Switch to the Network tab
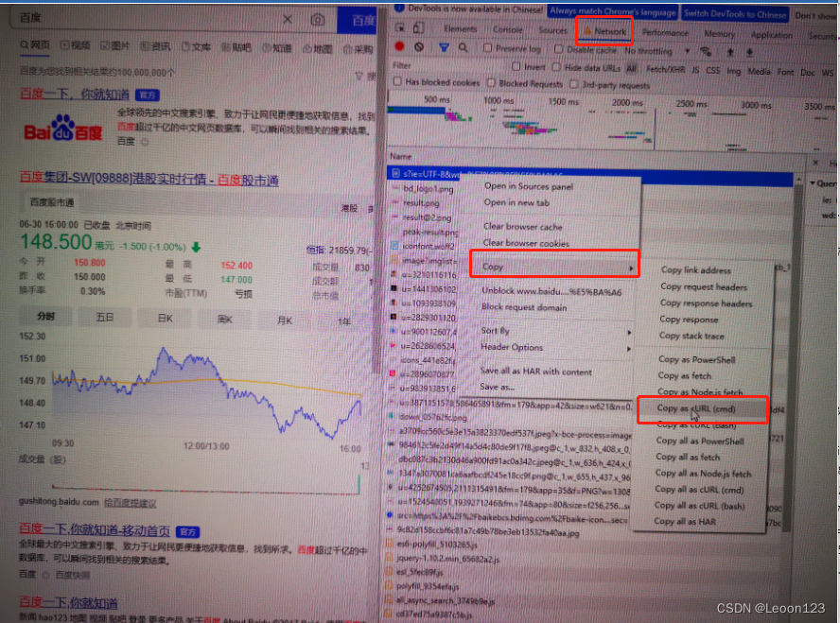 click(x=604, y=31)
